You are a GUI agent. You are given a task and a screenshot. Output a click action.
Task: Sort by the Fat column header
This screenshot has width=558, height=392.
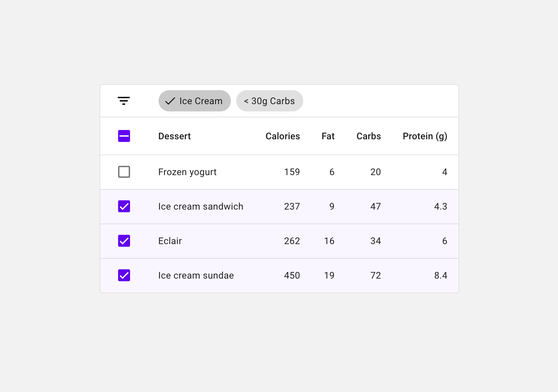[328, 136]
